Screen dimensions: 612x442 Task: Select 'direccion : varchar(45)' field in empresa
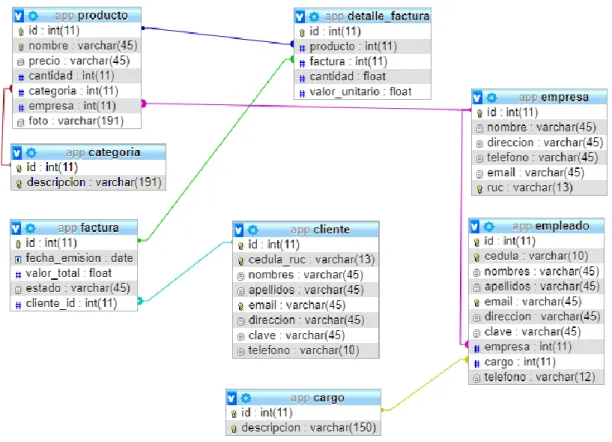click(539, 143)
